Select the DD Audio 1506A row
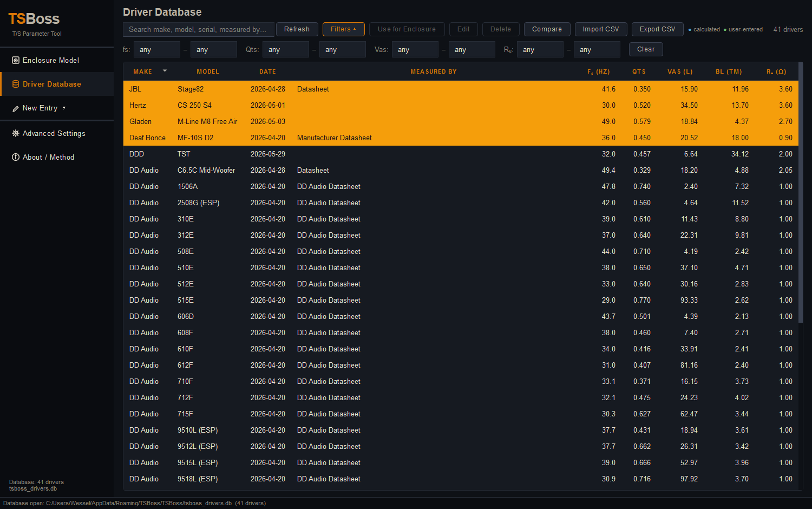 pyautogui.click(x=461, y=186)
